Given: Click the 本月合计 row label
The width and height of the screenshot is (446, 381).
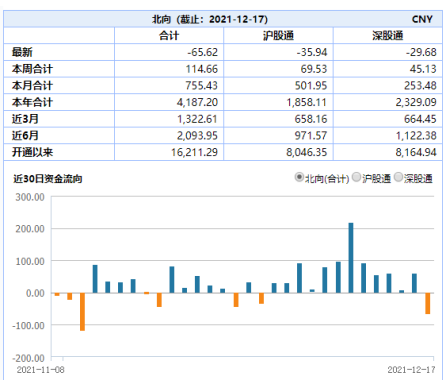Looking at the screenshot, I should click(x=32, y=85).
